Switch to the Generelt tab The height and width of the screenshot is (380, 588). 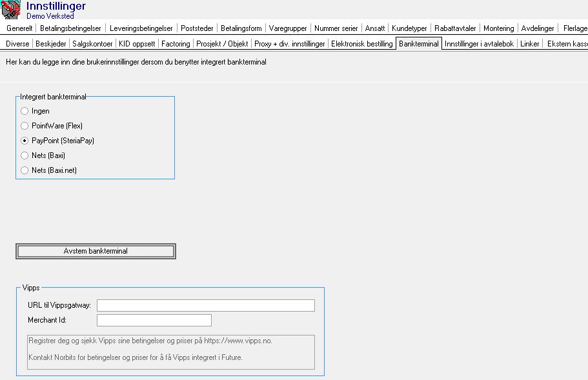(19, 28)
